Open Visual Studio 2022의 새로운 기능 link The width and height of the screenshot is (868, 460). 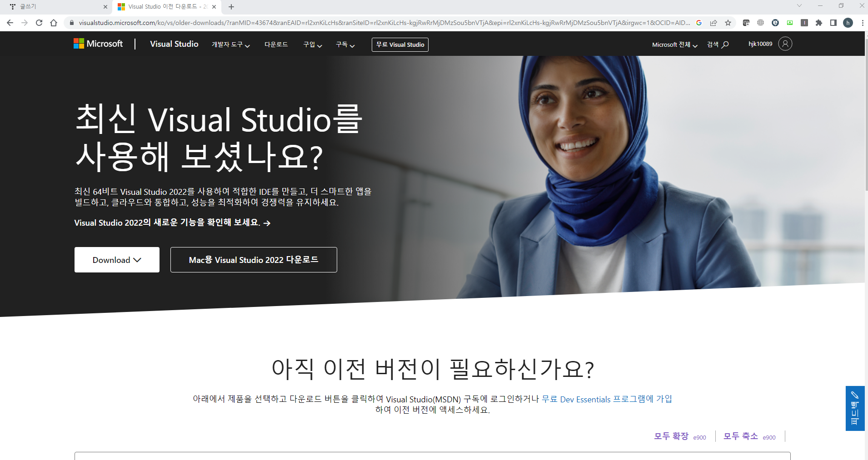172,223
